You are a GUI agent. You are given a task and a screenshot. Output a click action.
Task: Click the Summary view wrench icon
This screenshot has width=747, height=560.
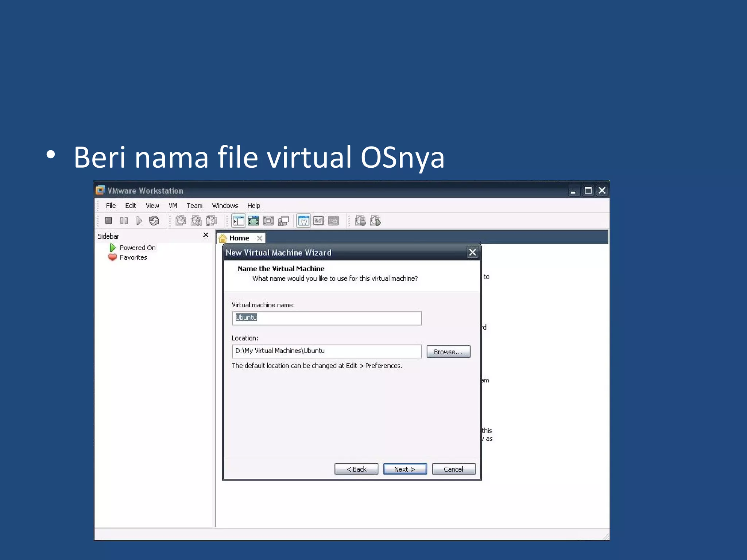[x=303, y=221]
